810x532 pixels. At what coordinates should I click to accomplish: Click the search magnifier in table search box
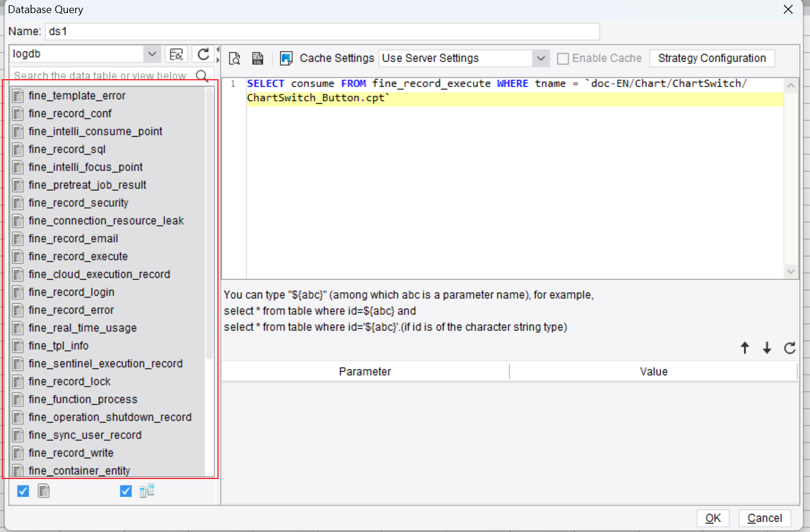click(x=202, y=76)
